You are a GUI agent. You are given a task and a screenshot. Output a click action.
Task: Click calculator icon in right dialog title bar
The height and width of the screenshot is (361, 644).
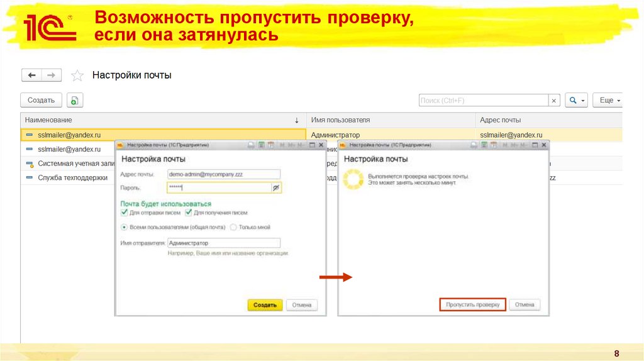point(484,145)
